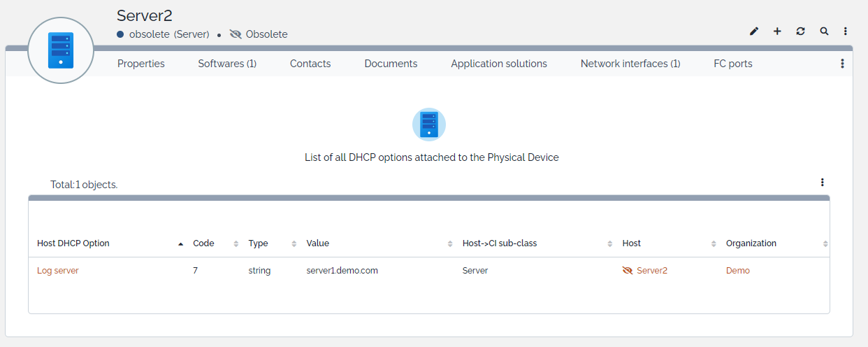Open extra tabs kebab menu
The height and width of the screenshot is (347, 868).
(x=842, y=64)
